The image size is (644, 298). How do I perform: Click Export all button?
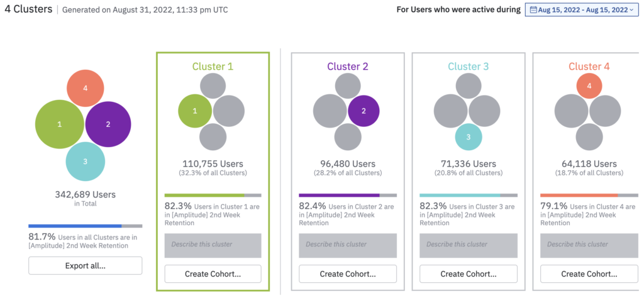[86, 265]
